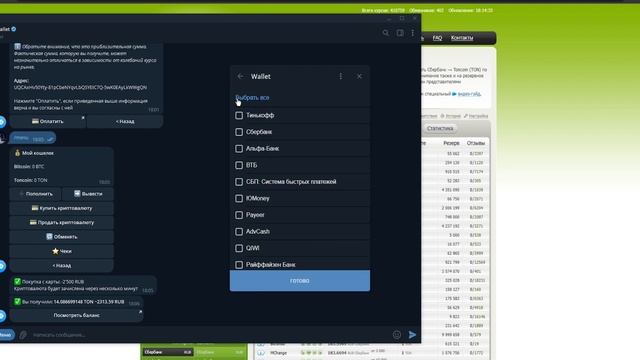
Task: Click '< Назад' beside Оплатить
Action: (125, 121)
